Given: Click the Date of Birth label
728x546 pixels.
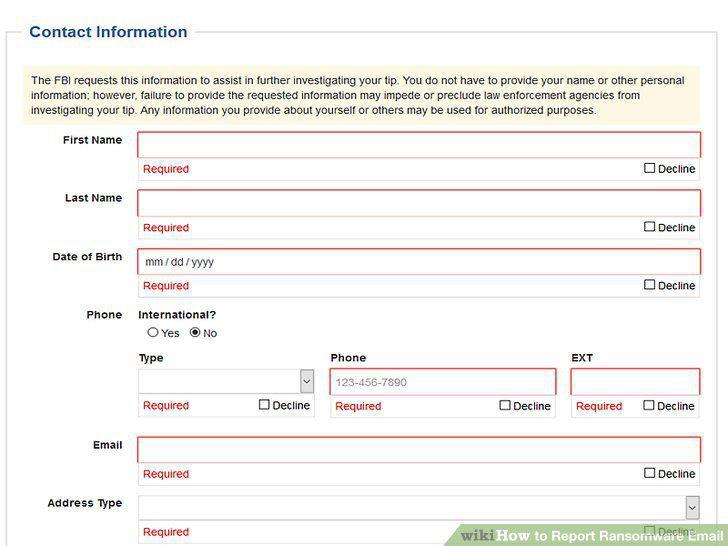Looking at the screenshot, I should coord(87,257).
